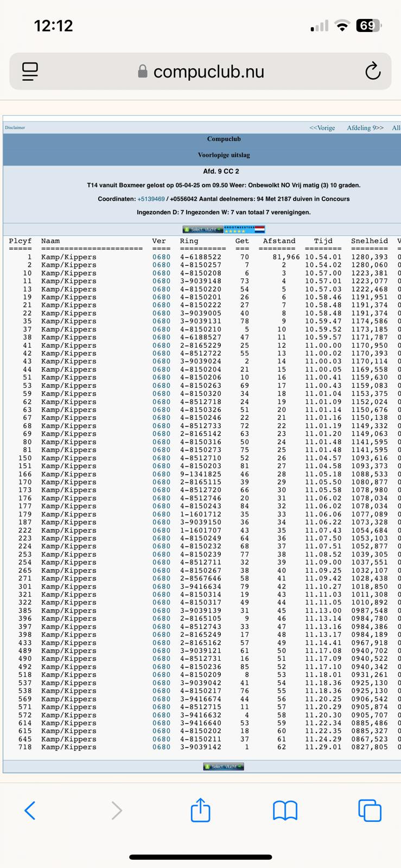Tap the Safari page menu icon

point(30,71)
